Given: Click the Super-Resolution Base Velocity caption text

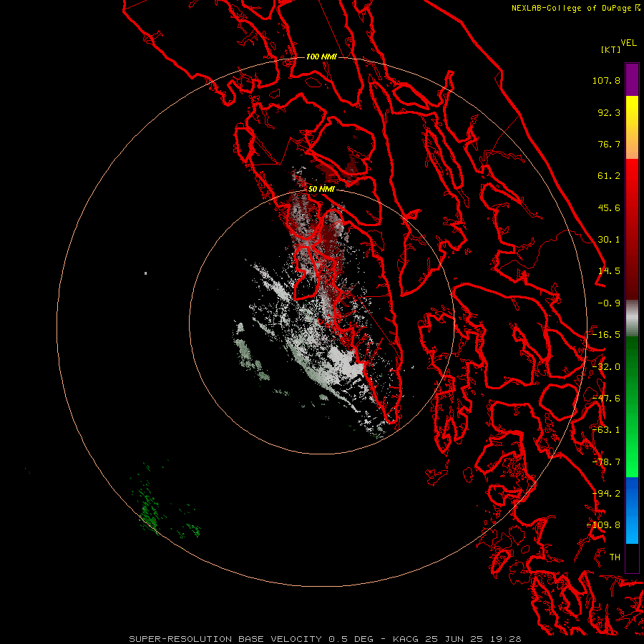Looking at the screenshot, I should 326,639.
